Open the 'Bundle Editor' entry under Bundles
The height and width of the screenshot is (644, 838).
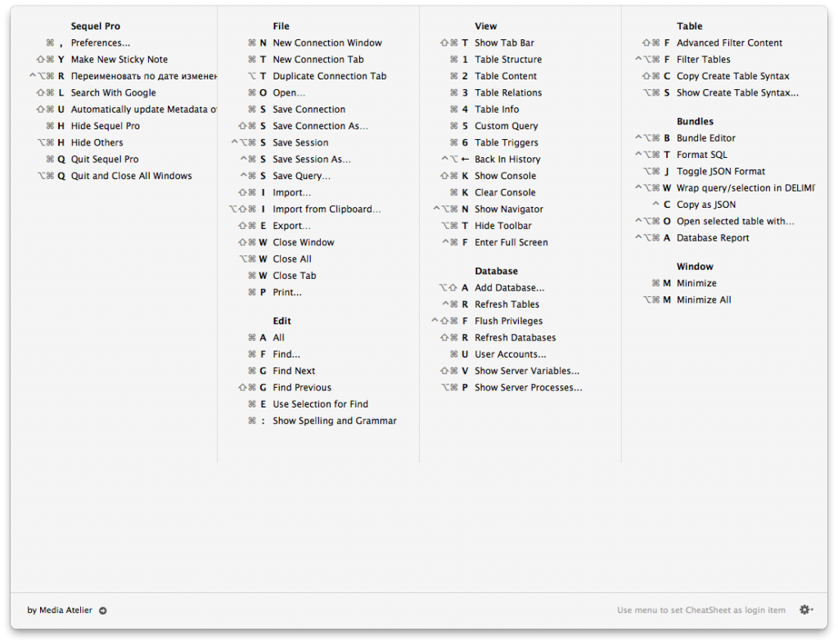tap(705, 137)
